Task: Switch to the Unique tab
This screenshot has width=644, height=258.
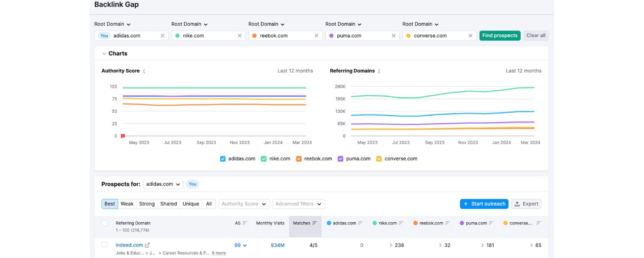Action: (191, 204)
